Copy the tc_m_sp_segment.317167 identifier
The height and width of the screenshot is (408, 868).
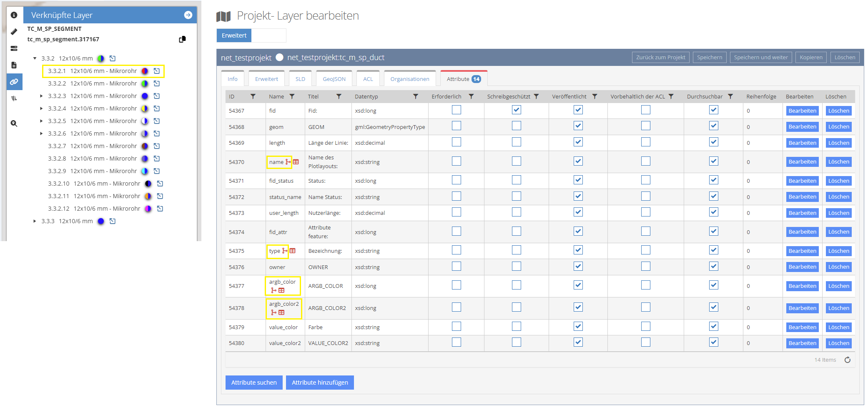[182, 39]
